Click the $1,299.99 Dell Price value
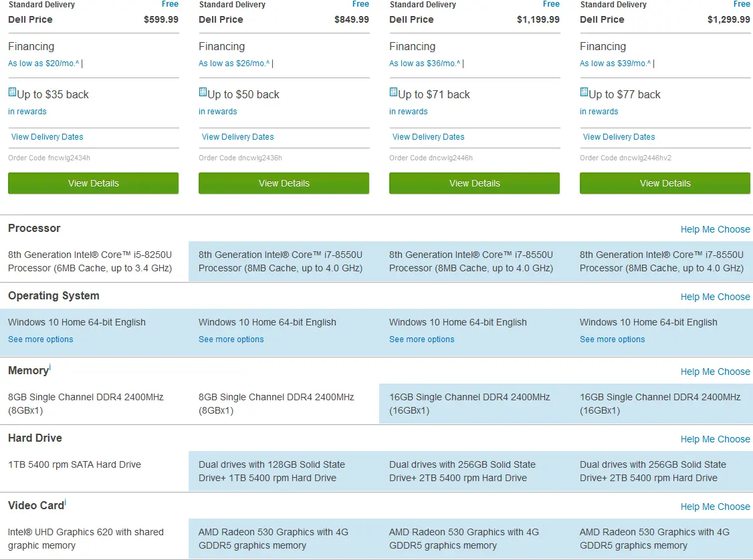The width and height of the screenshot is (753, 560). point(728,19)
